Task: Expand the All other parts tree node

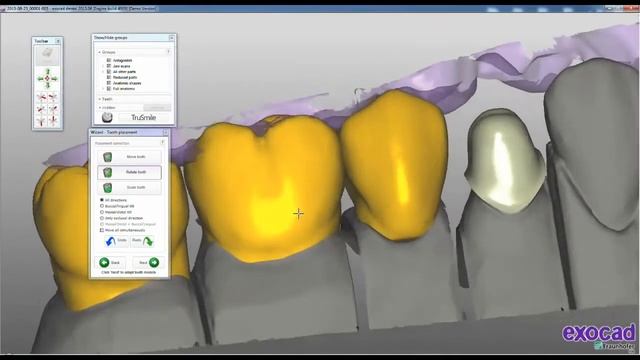Action: pyautogui.click(x=103, y=71)
